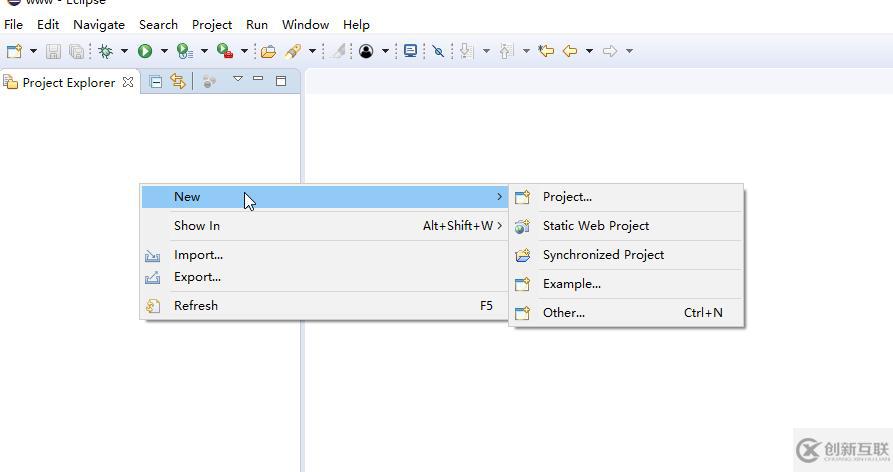
Task: Select Static Web Project
Action: click(x=626, y=226)
